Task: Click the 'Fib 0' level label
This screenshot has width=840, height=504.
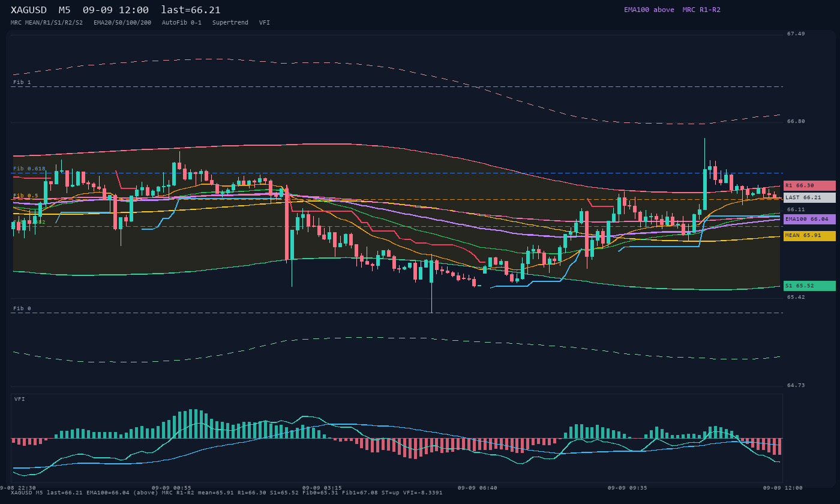Action: (x=22, y=308)
